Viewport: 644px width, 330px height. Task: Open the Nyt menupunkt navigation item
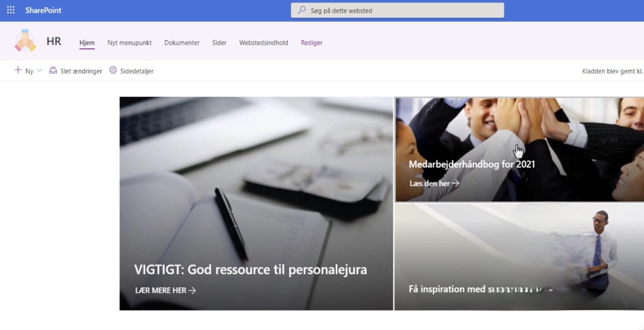129,43
